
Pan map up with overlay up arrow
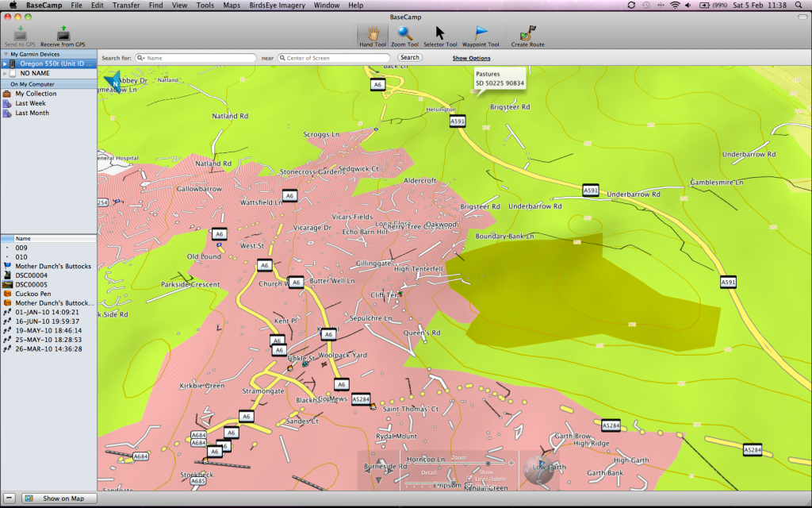[380, 460]
